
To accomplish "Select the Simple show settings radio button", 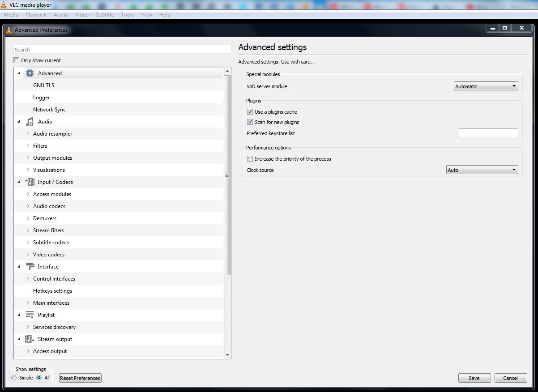I will [x=14, y=378].
